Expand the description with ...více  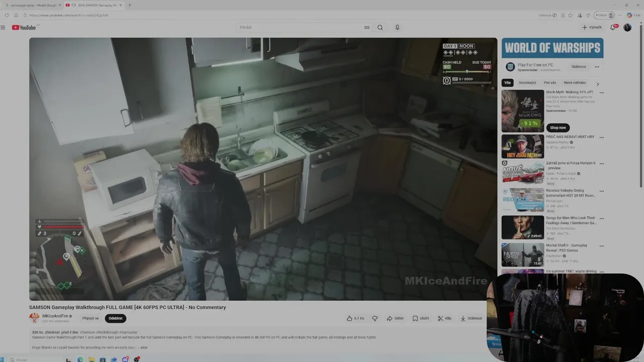click(x=142, y=347)
